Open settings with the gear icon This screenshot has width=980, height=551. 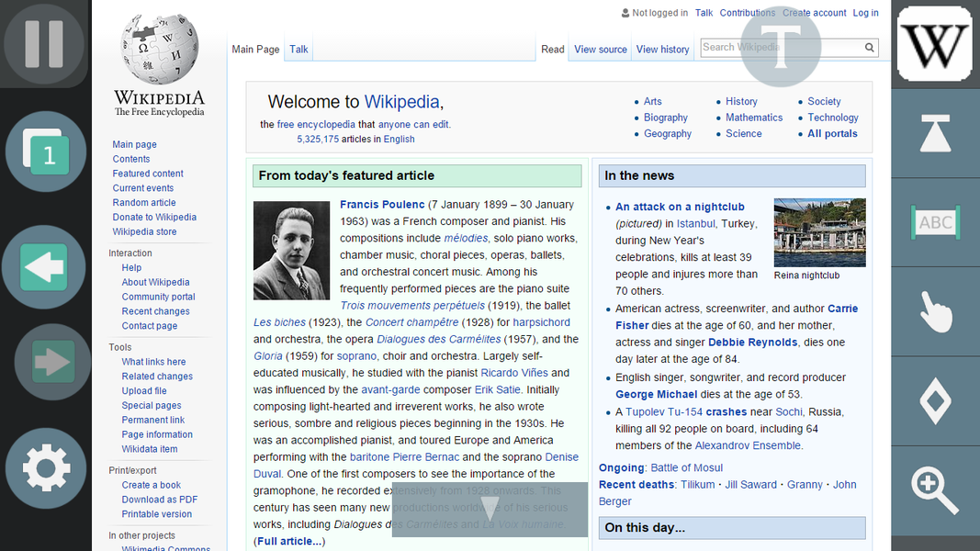click(x=46, y=468)
